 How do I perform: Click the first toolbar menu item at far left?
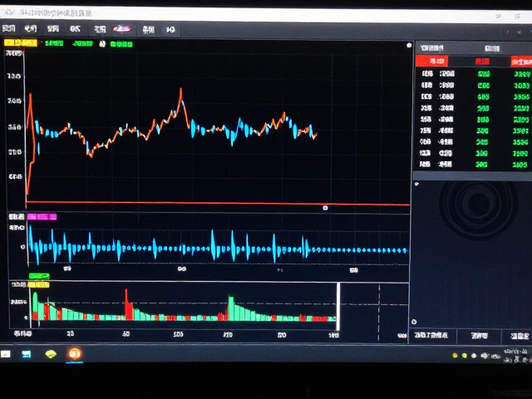tap(9, 28)
